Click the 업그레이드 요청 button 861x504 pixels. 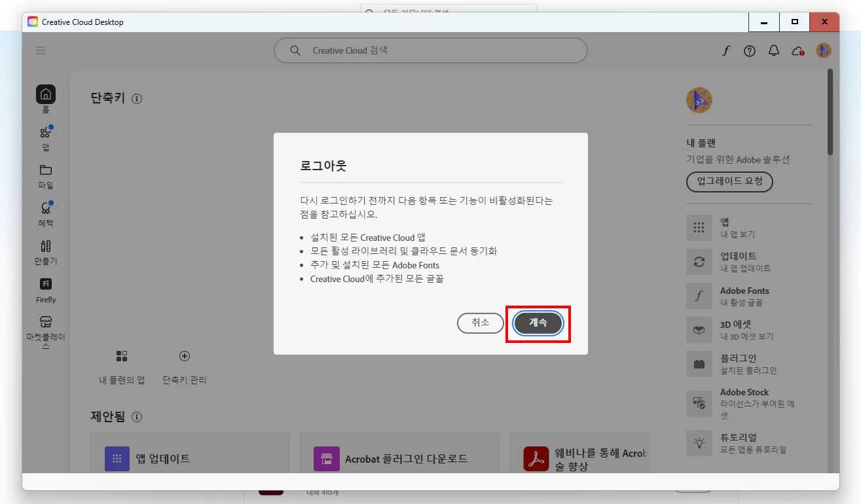[x=729, y=181]
